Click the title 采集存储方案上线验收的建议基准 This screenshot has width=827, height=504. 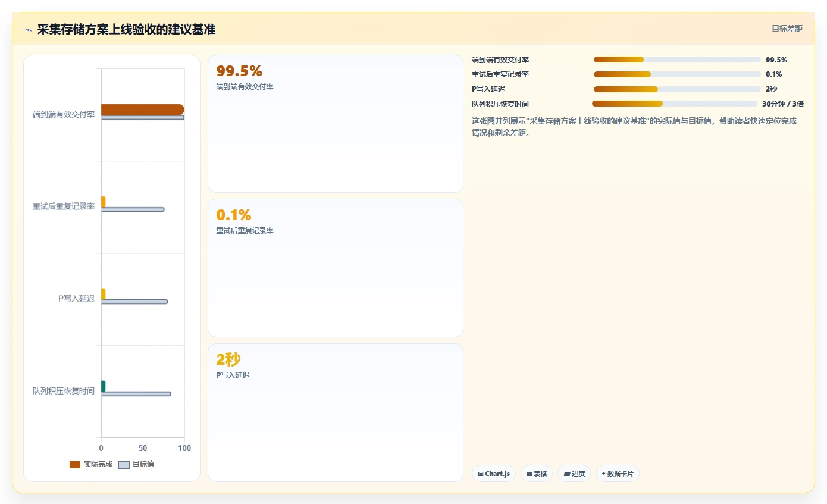point(126,29)
